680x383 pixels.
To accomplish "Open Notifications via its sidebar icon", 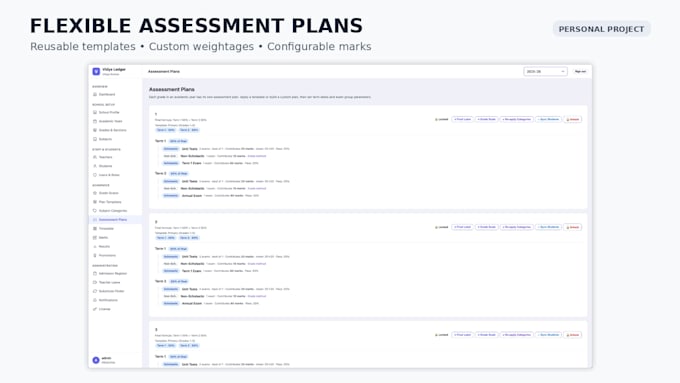I will pyautogui.click(x=95, y=300).
